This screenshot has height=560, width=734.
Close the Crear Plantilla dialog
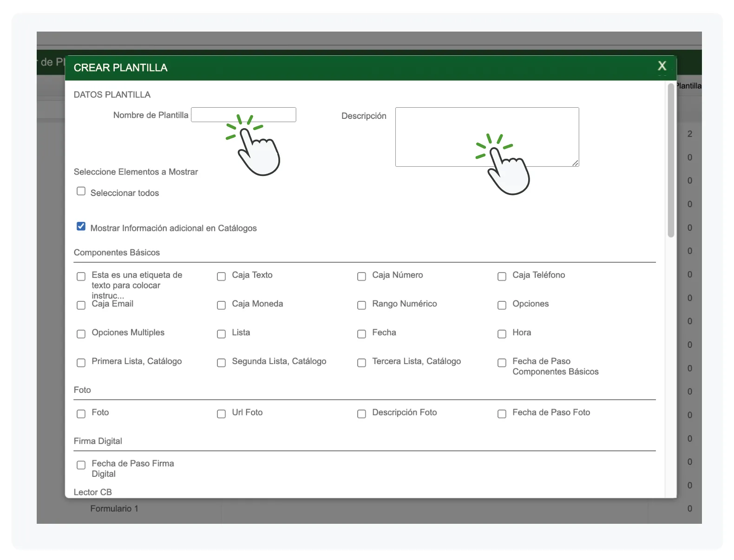(x=662, y=66)
